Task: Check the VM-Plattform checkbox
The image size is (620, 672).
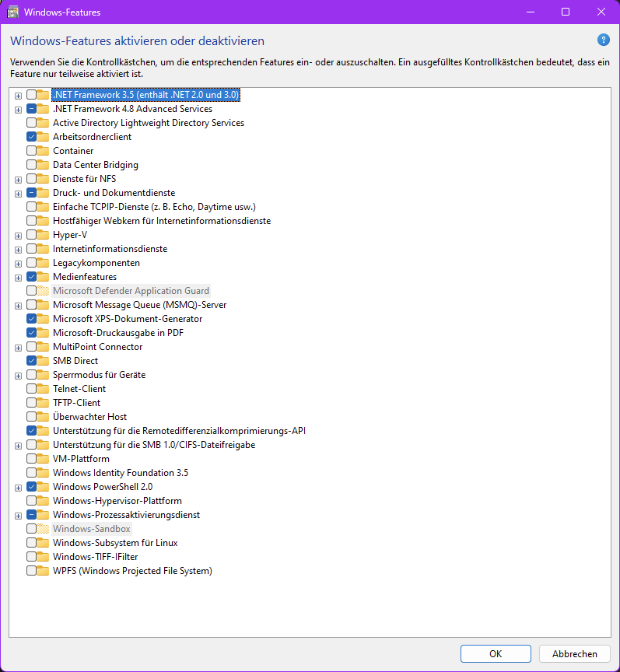Action: coord(31,459)
